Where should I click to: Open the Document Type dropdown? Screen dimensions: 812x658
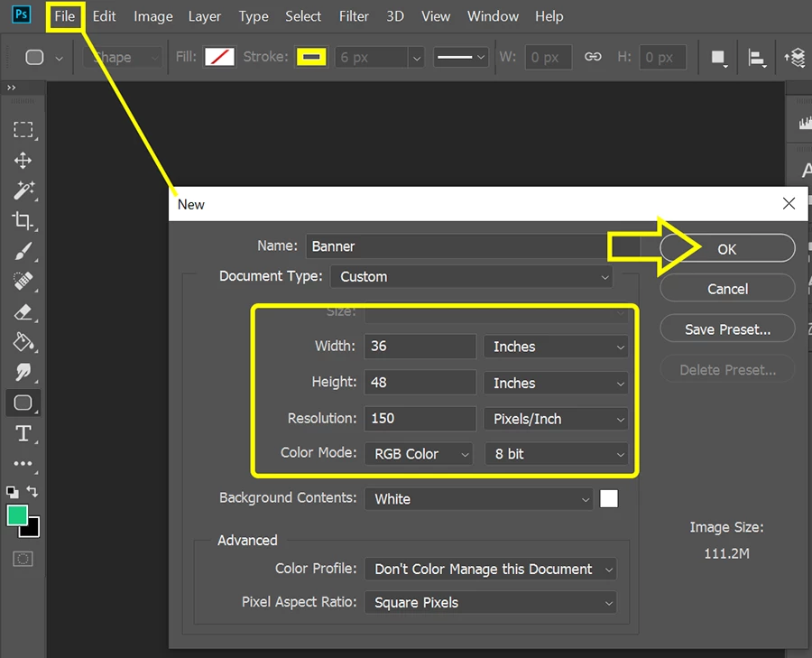(x=471, y=277)
